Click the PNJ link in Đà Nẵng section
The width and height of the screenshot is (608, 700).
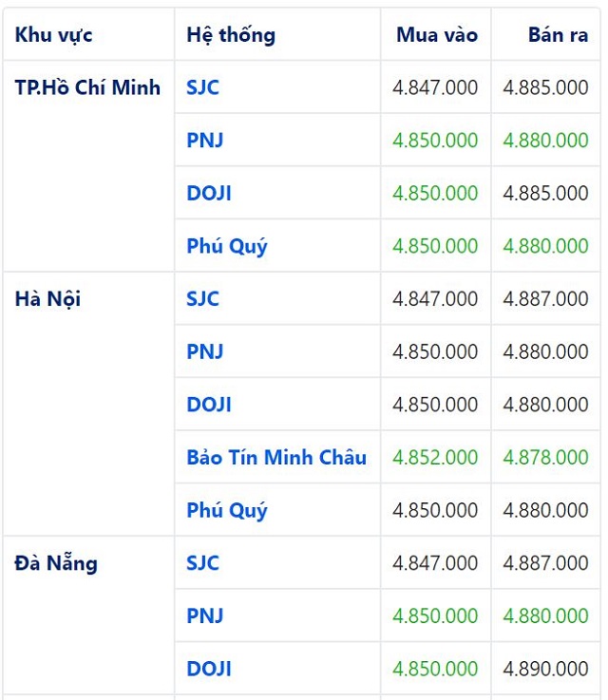[x=205, y=615]
